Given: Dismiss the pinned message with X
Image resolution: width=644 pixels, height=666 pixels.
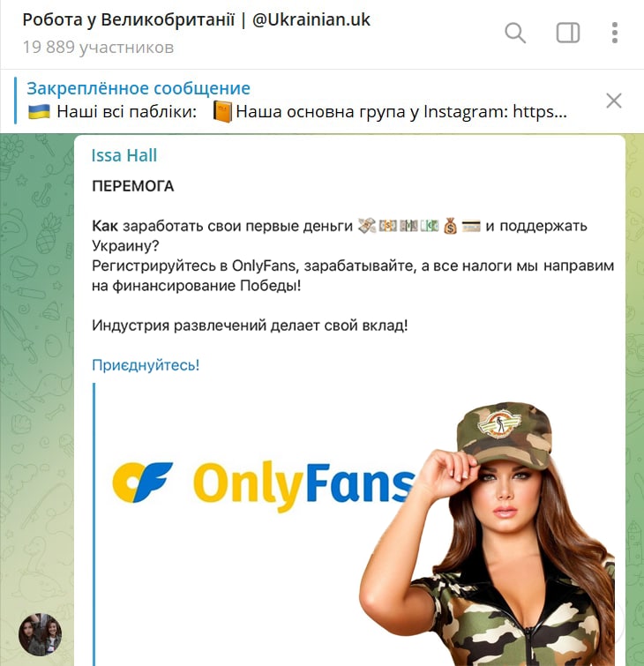Looking at the screenshot, I should (613, 101).
